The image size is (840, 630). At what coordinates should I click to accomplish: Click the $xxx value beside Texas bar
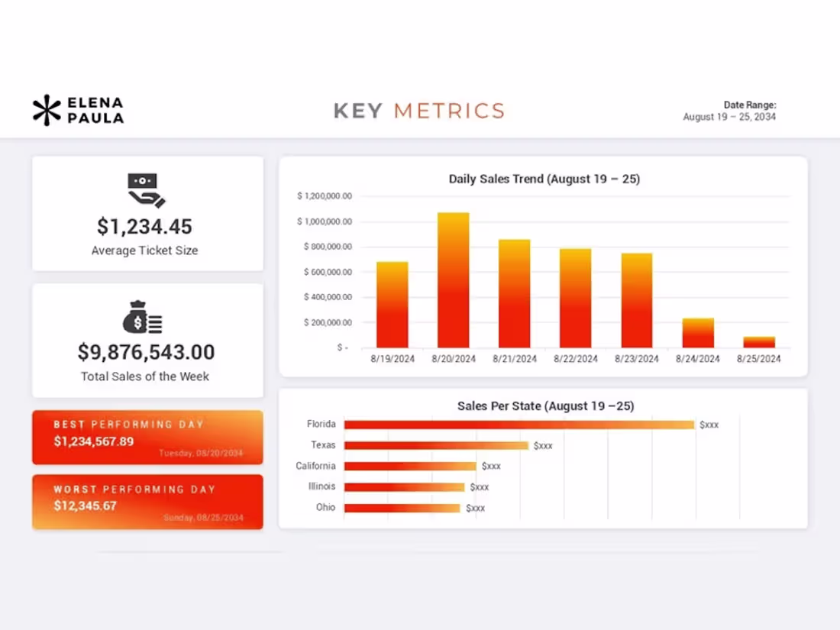click(x=543, y=446)
